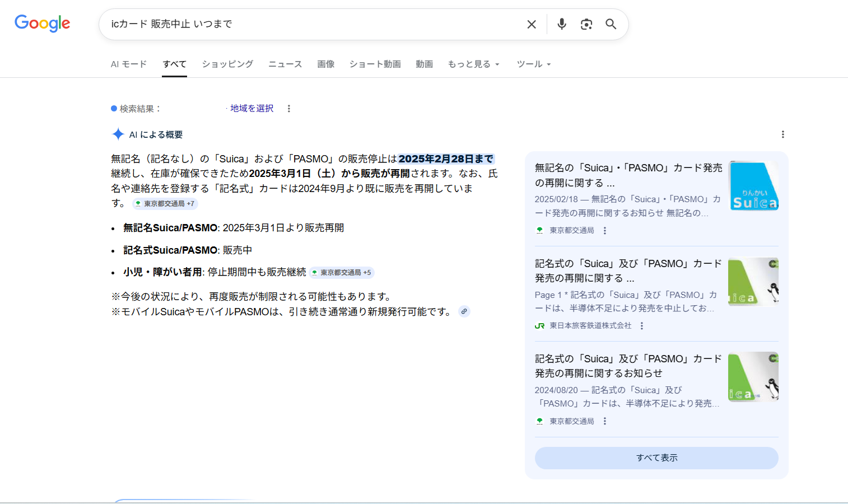Open the 東京都交通局 +7 source chip
Viewport: 848px width, 504px height.
click(x=165, y=204)
